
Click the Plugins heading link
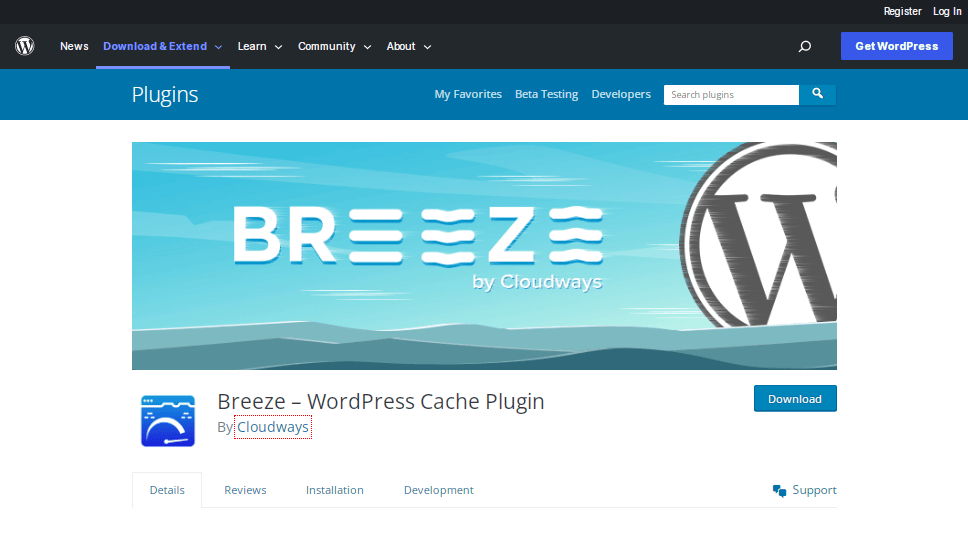click(x=165, y=94)
